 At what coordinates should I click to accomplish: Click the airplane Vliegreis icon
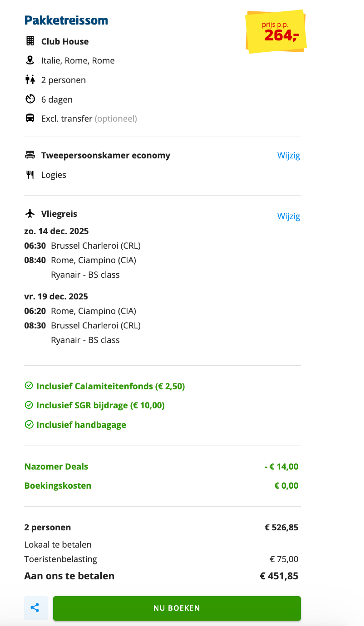point(30,213)
